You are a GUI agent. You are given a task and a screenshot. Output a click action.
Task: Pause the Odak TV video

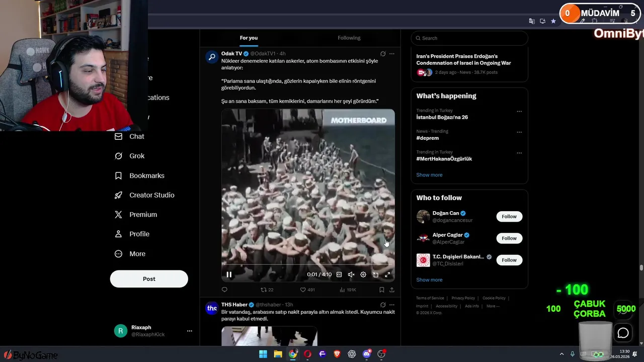coord(229,275)
